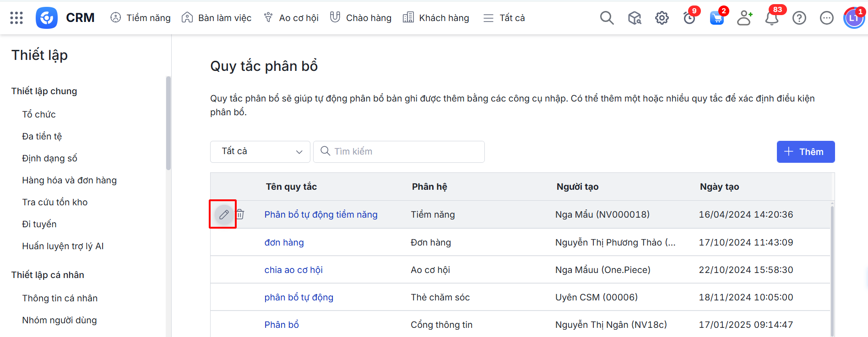Click the left sidebar scrollbar
868x337 pixels.
168,123
